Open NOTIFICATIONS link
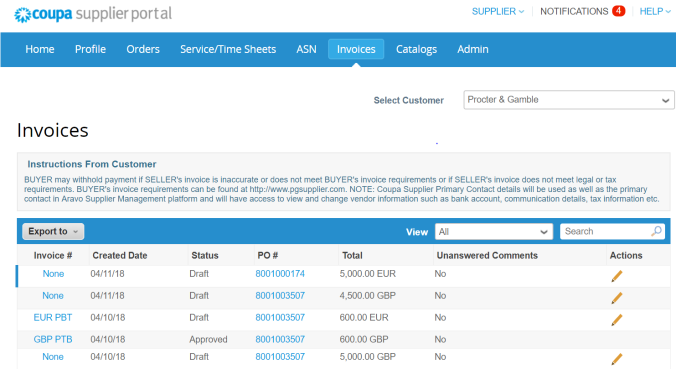The height and width of the screenshot is (369, 676). click(574, 11)
